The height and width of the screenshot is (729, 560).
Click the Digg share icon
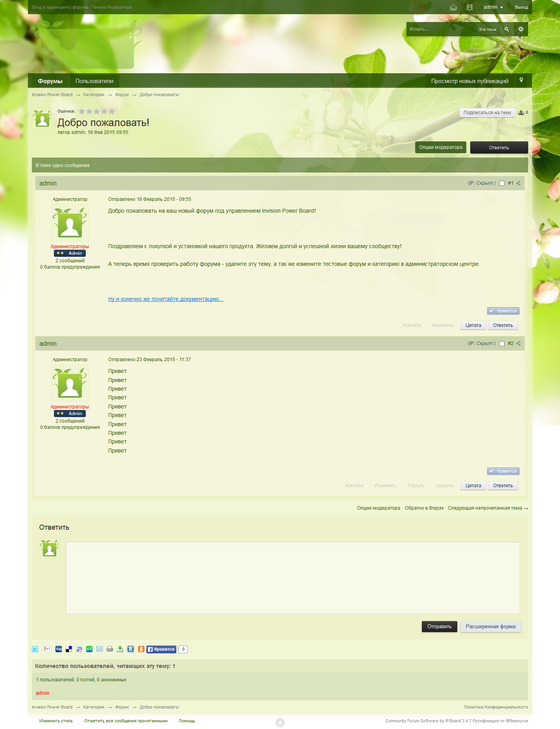pos(59,649)
